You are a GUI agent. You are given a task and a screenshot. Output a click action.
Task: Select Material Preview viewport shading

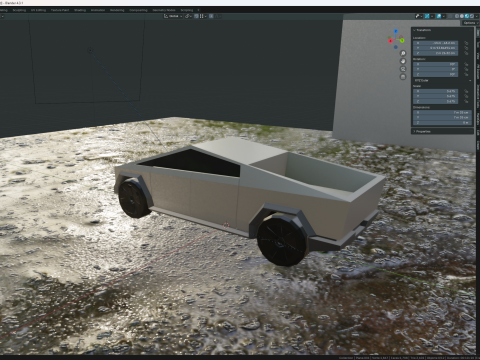467,16
